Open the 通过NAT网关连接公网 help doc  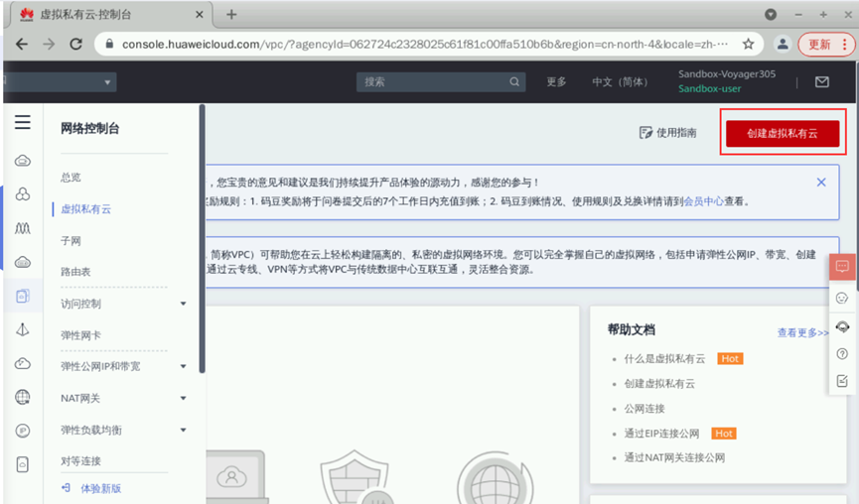(x=674, y=457)
